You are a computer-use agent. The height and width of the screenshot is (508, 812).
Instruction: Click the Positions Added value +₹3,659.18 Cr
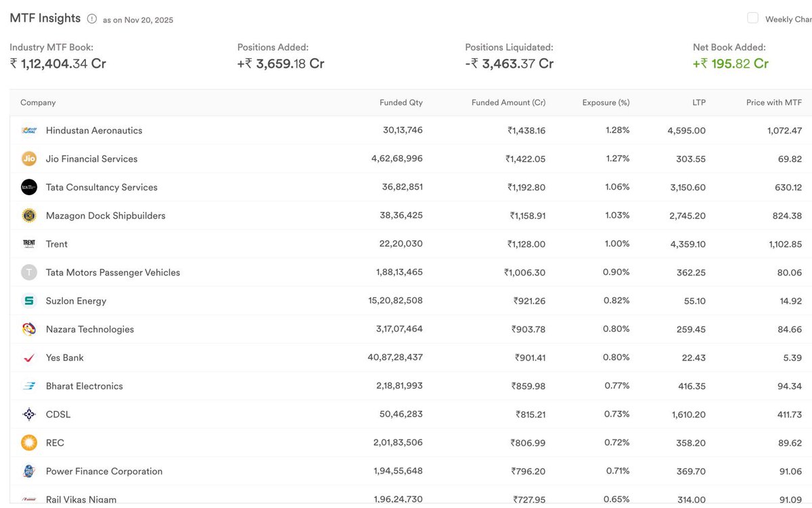(x=281, y=64)
